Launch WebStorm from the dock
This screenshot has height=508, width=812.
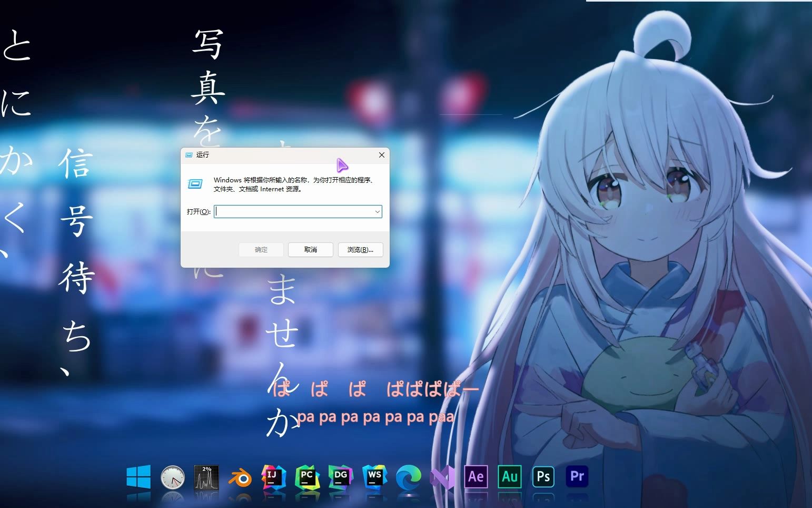coord(375,477)
